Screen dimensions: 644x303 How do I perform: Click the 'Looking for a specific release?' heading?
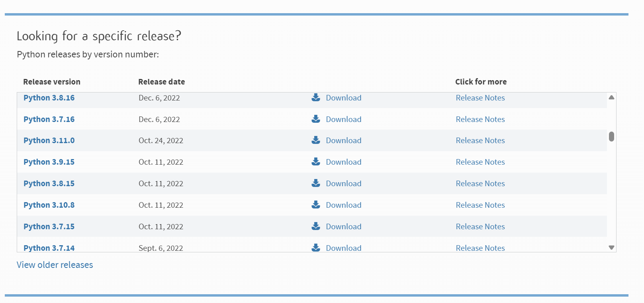(99, 36)
